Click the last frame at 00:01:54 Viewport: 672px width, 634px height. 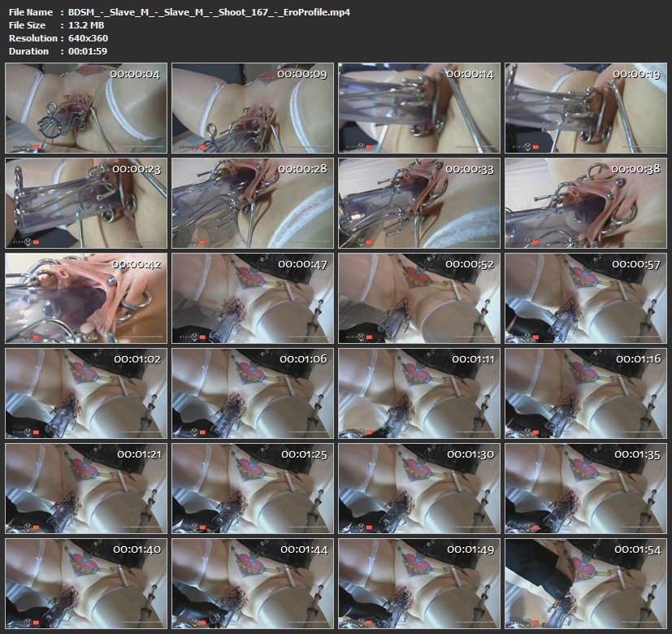coord(586,581)
